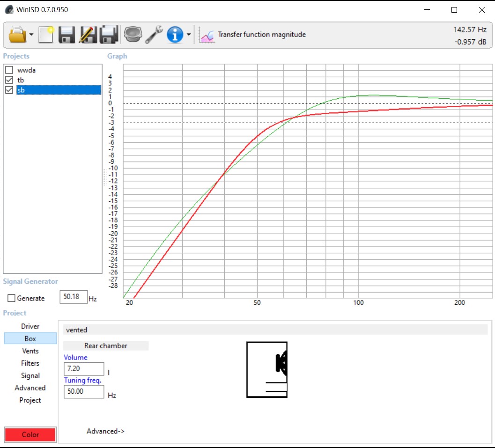
Task: Click the Volume field showing 7.20
Action: (x=84, y=368)
